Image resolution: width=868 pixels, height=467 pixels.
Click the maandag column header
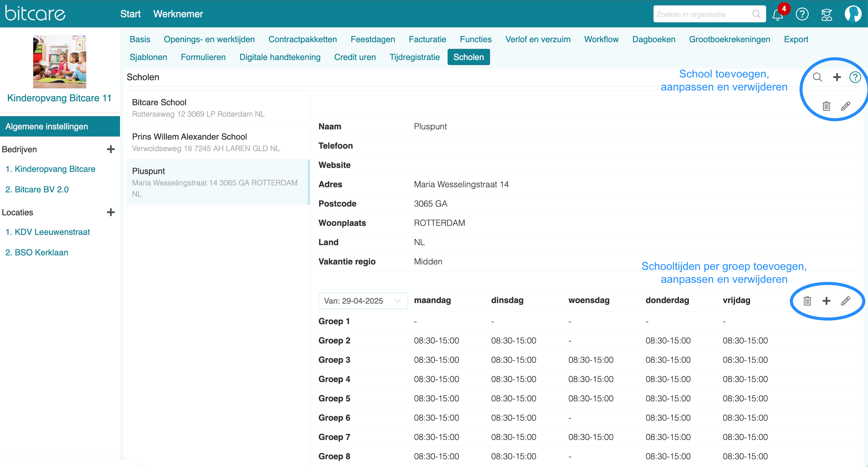[x=432, y=300]
